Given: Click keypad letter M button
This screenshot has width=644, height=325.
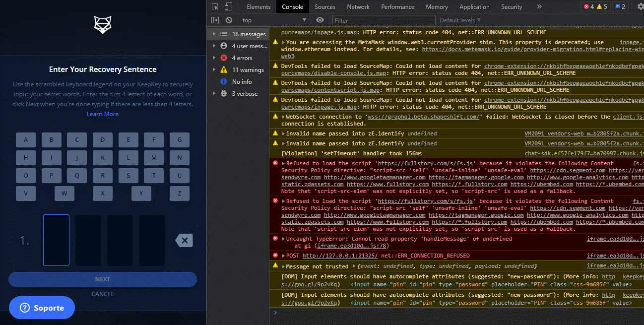Looking at the screenshot, I should click(x=154, y=158).
